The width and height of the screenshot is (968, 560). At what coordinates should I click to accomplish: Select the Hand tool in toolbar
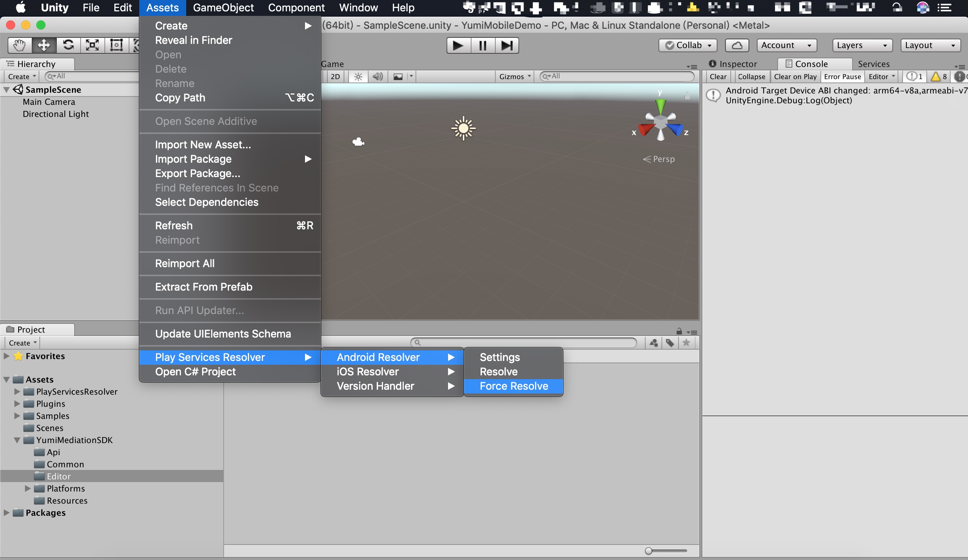(x=19, y=45)
